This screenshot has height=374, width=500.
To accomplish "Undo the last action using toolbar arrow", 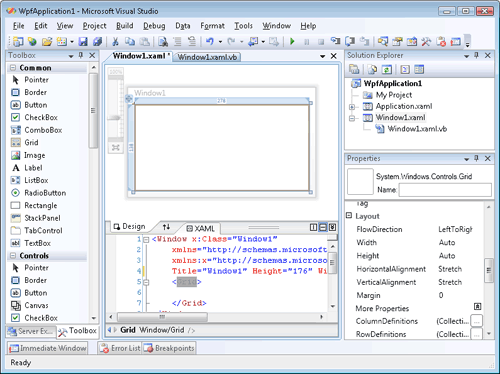I will 210,42.
